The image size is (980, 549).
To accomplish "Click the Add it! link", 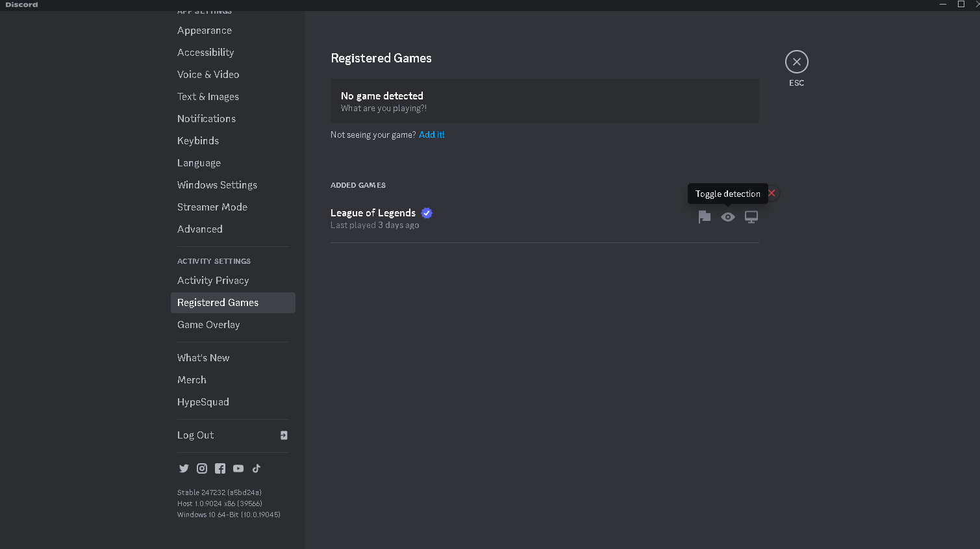I will tap(432, 134).
